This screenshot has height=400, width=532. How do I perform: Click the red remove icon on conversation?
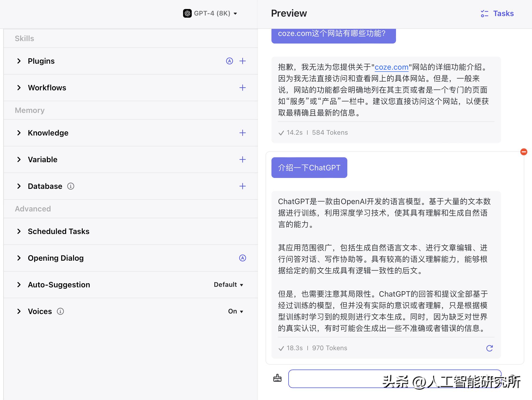pos(524,152)
